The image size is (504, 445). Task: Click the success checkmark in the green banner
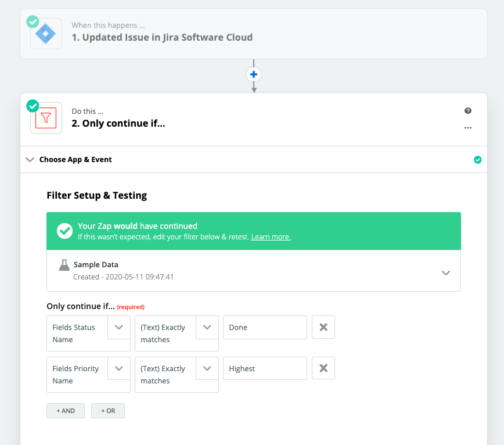pos(64,230)
